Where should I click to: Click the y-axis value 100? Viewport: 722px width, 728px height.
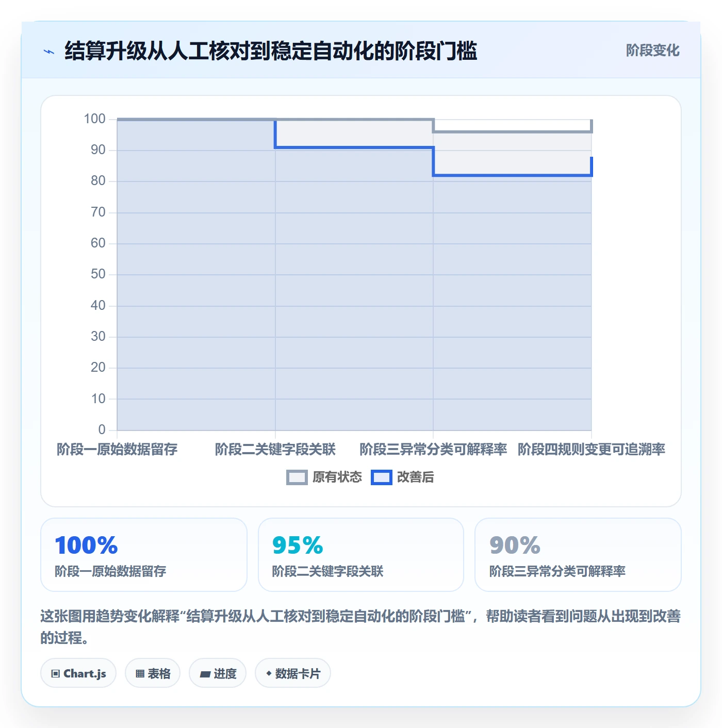pyautogui.click(x=95, y=119)
